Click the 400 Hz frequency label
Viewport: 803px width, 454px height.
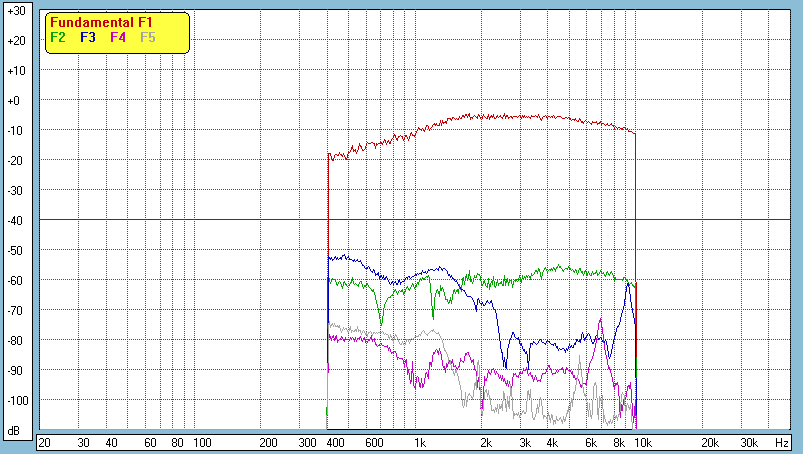coord(335,443)
